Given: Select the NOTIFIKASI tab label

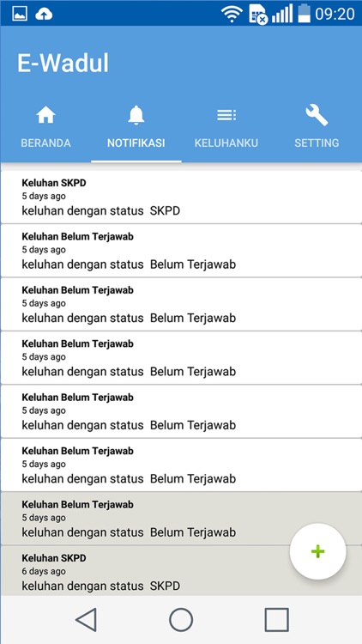Looking at the screenshot, I should (x=136, y=143).
